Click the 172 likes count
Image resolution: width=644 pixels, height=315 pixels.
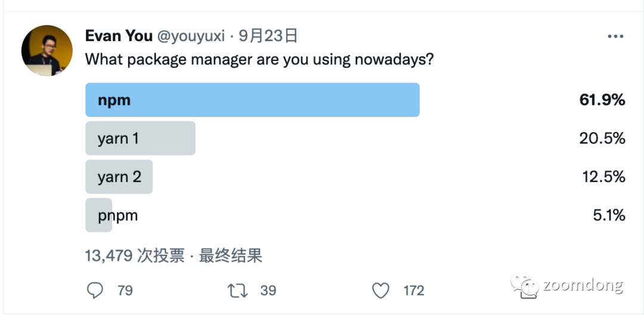(414, 291)
